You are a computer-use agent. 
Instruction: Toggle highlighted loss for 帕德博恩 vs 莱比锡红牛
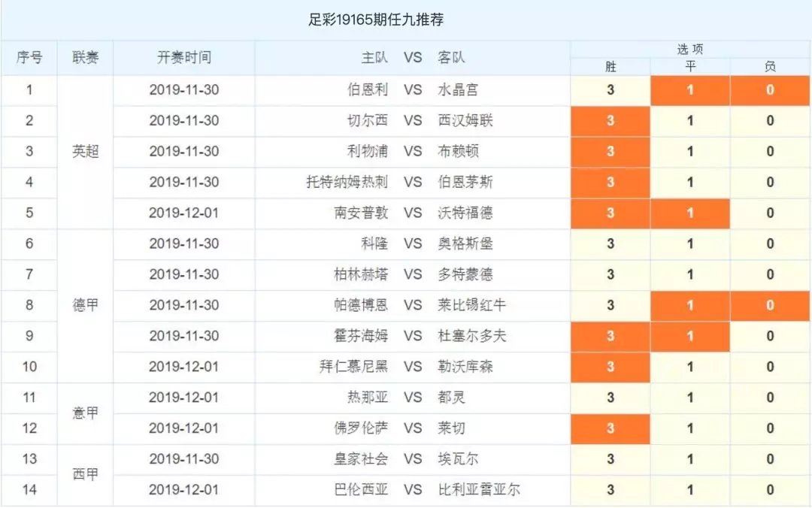coord(770,305)
